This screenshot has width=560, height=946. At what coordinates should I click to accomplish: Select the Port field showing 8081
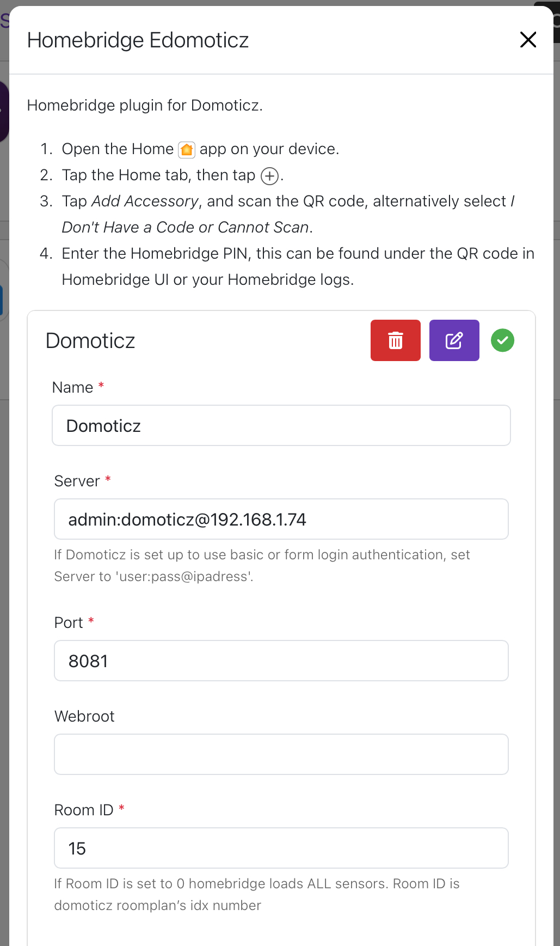[x=281, y=661]
